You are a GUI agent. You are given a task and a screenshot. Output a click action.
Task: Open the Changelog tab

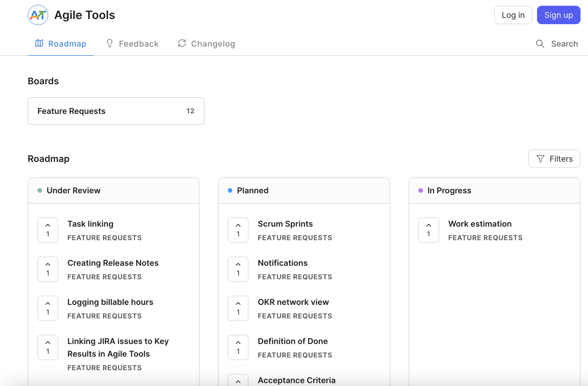(x=206, y=44)
